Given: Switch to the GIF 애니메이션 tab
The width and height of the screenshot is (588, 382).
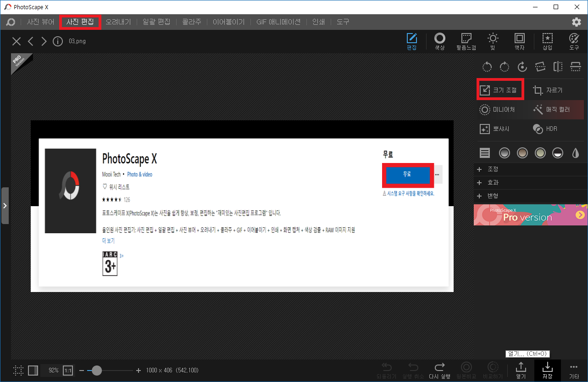Looking at the screenshot, I should click(278, 22).
